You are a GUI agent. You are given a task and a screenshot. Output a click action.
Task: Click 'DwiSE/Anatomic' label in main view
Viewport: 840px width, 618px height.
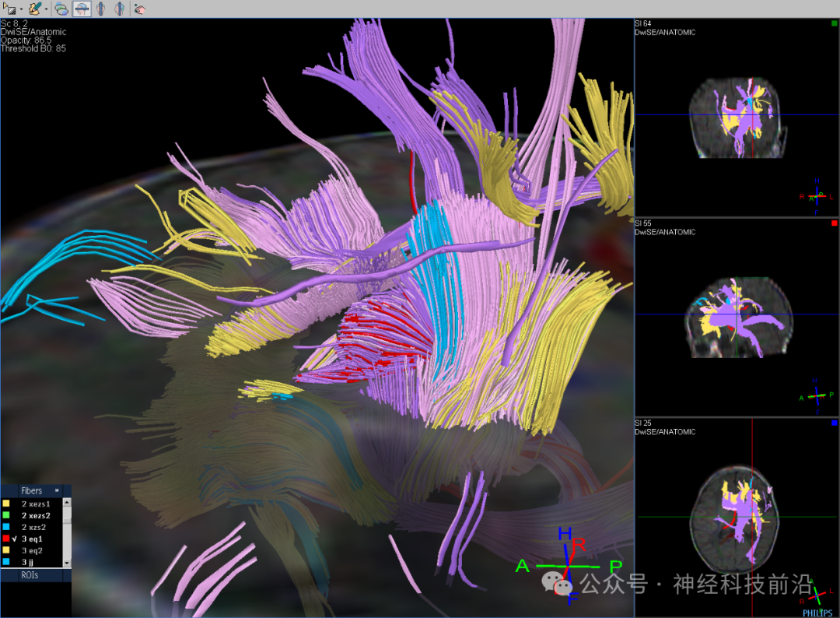(x=33, y=32)
